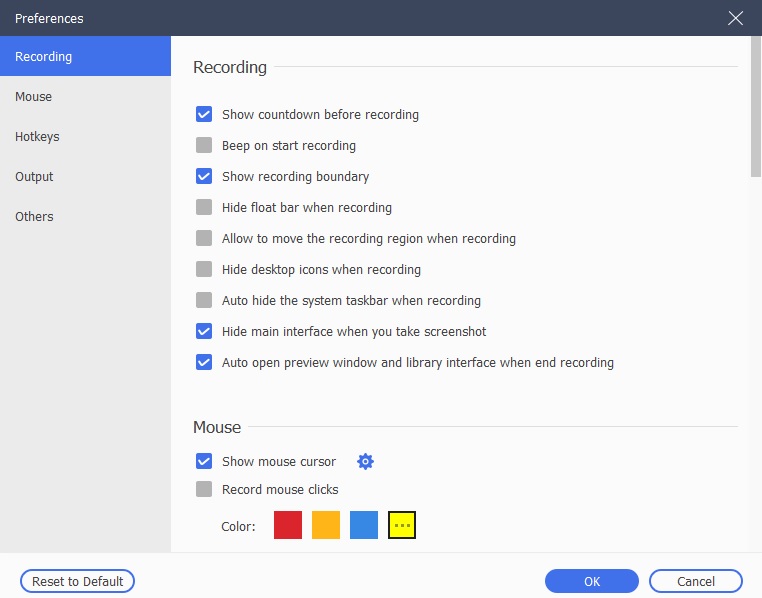Select the Recording sidebar tab
This screenshot has height=598, width=762.
(x=86, y=56)
